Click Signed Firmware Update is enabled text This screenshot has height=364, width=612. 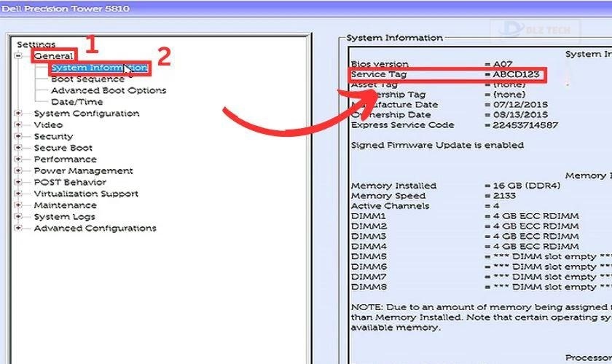(x=438, y=145)
